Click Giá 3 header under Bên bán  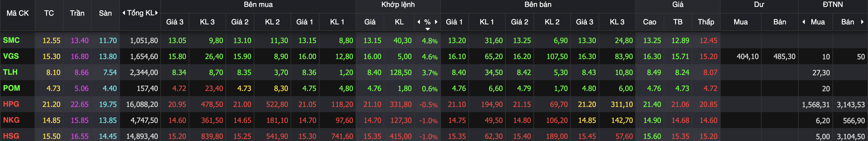click(585, 22)
